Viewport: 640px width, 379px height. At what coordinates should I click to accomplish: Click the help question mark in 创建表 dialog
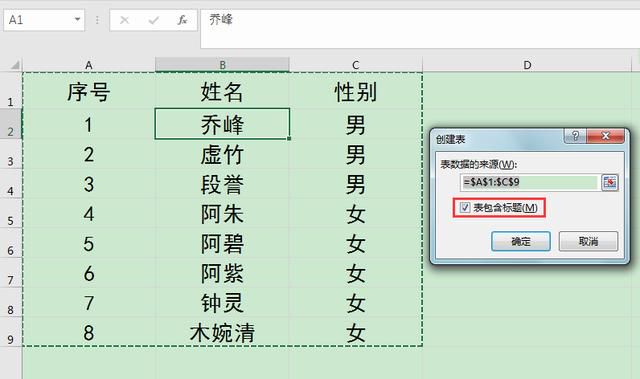[575, 136]
